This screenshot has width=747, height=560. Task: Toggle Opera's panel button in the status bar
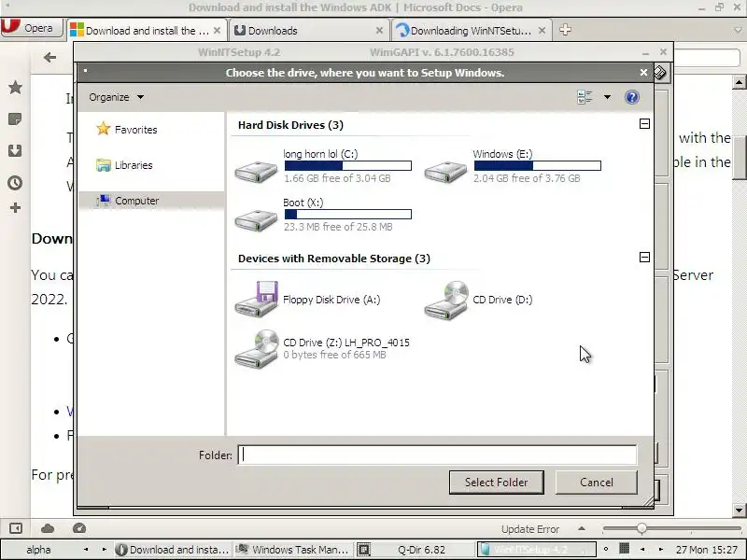click(15, 528)
